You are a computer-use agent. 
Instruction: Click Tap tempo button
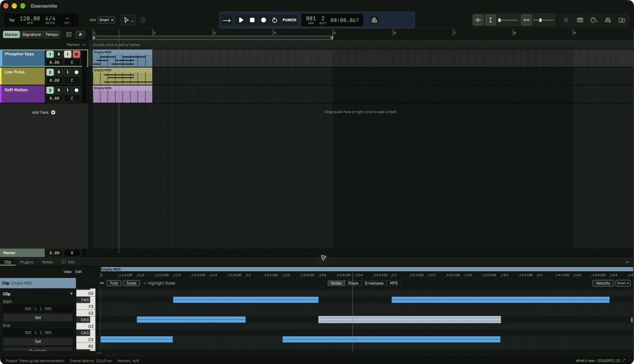(x=11, y=20)
